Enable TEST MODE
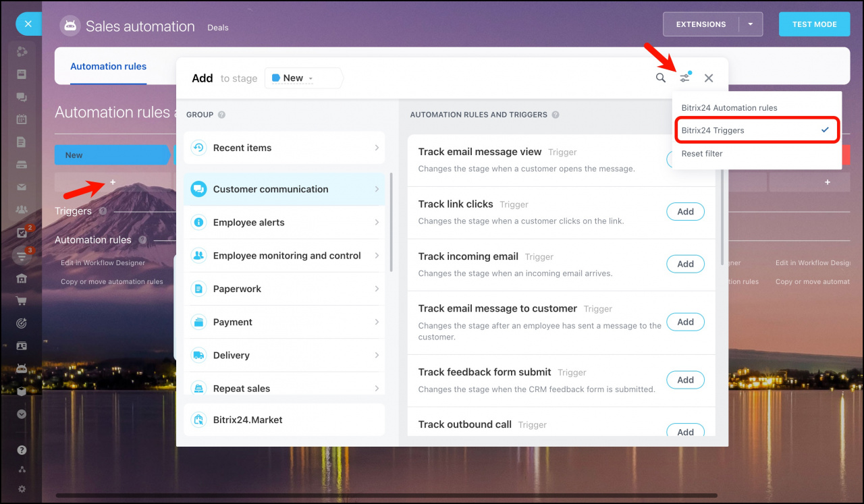Viewport: 864px width, 504px height. tap(814, 24)
